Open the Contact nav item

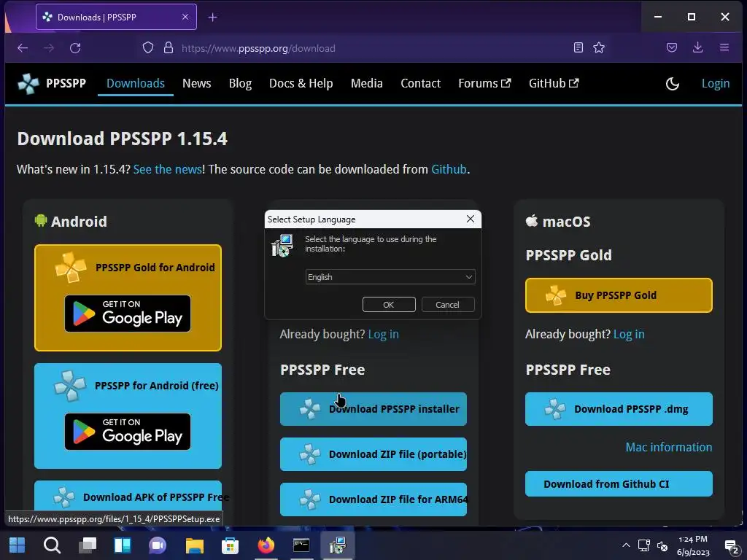[x=421, y=83]
